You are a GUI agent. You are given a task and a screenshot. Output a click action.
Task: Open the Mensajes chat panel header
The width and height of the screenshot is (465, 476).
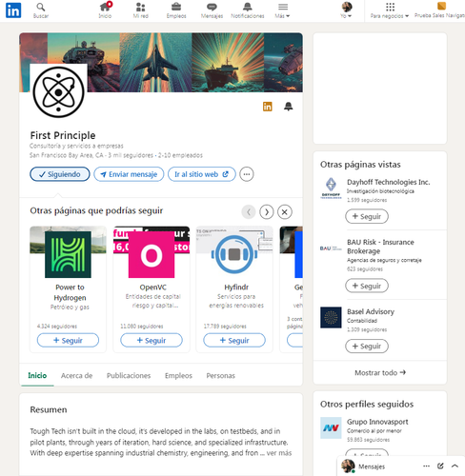[372, 466]
